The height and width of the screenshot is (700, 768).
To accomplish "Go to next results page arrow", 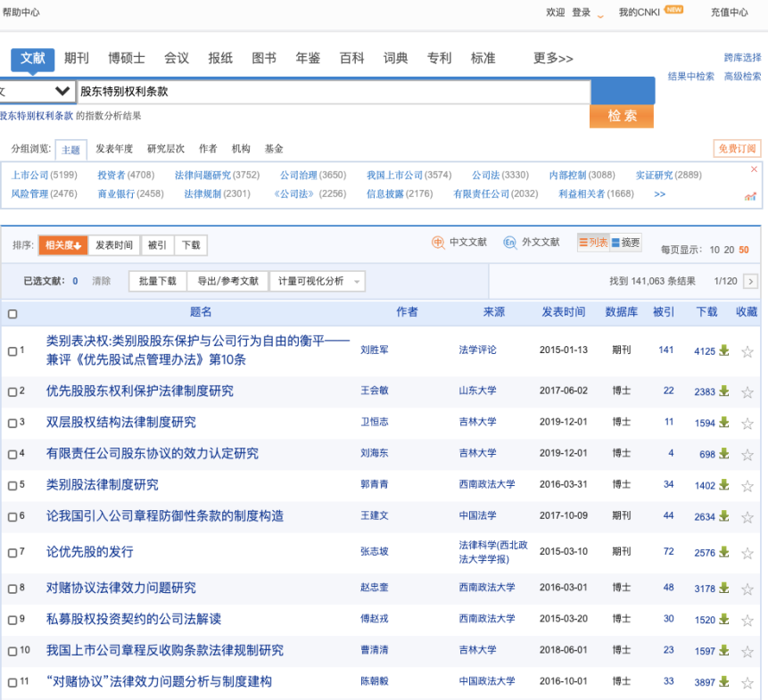I will 750,281.
